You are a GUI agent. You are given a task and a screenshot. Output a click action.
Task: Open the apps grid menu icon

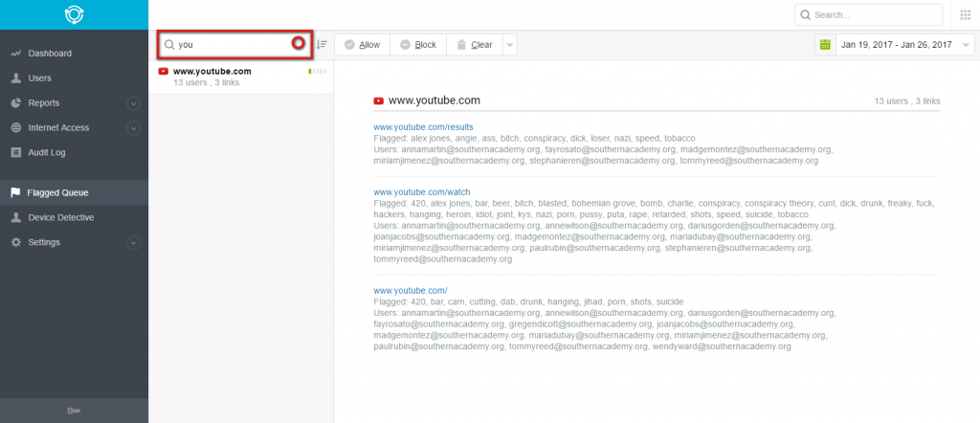[965, 14]
